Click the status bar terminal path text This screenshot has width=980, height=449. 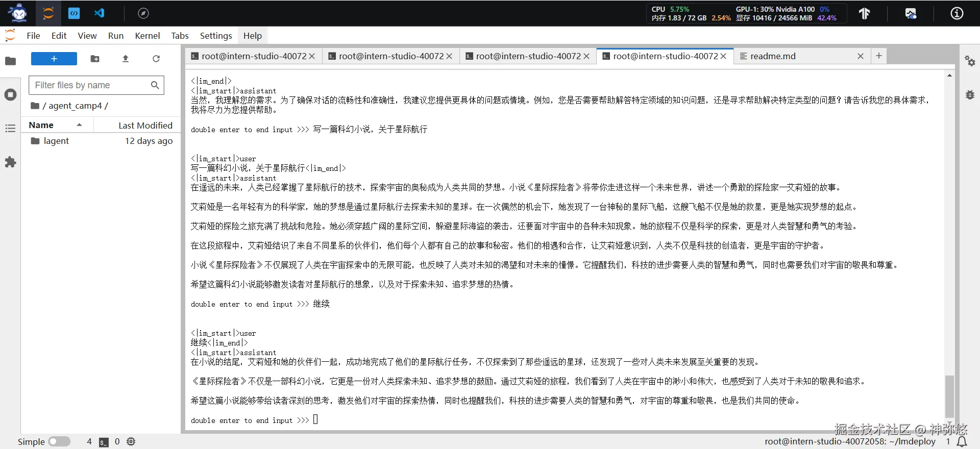click(850, 441)
